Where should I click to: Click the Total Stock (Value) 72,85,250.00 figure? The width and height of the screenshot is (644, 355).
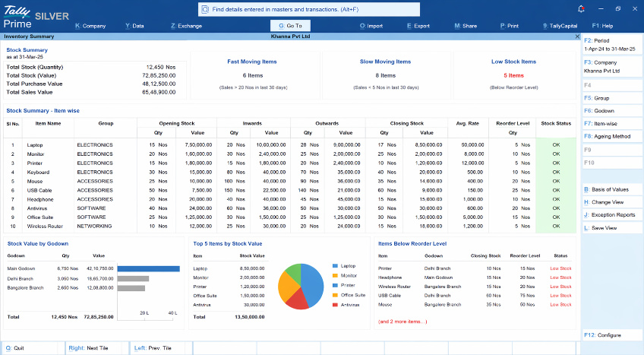point(159,75)
